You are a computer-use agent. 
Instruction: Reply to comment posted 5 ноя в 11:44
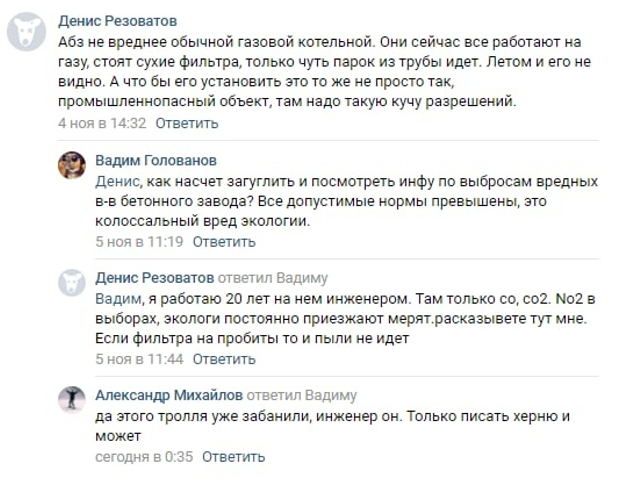tap(224, 359)
